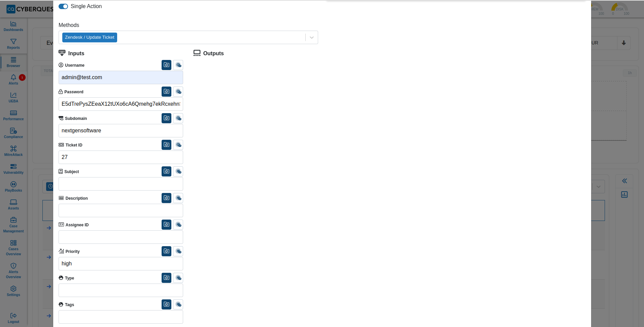This screenshot has width=644, height=327.
Task: Click the camera icon for Password
Action: point(166,92)
